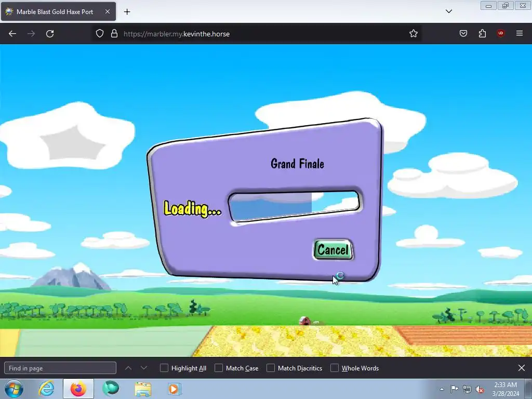Screen dimensions: 532x399
Task: Close the Marble Blast Gold tab
Action: [x=108, y=11]
